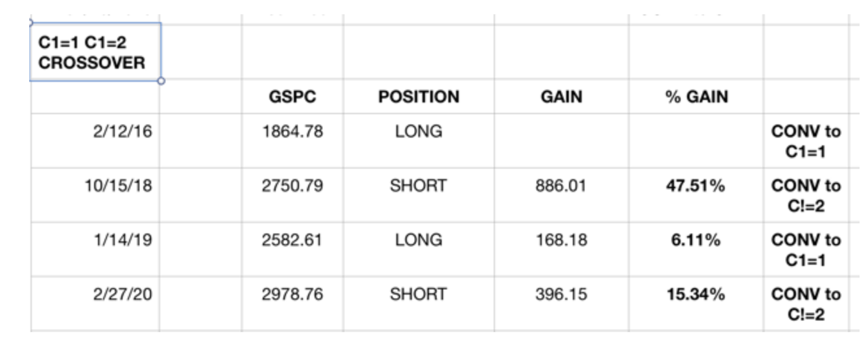
Task: Select the % GAIN header cell
Action: (695, 97)
